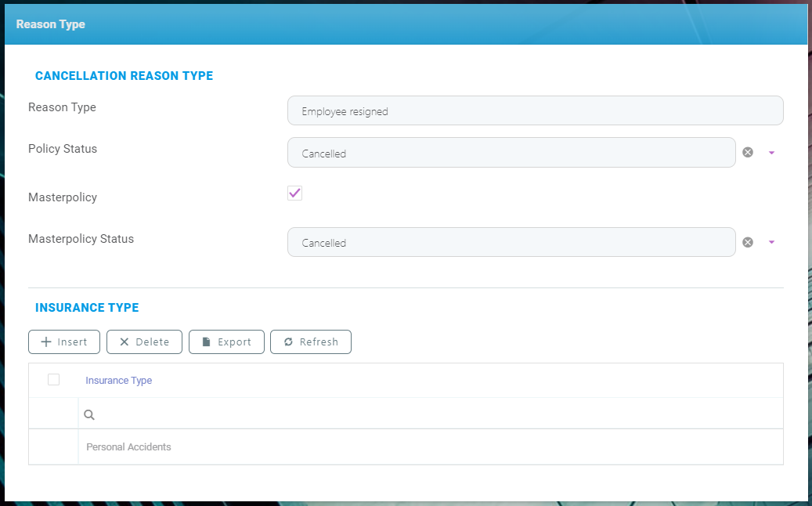Sort by Insurance Type column header
Screen dimensions: 812x506
(119, 381)
